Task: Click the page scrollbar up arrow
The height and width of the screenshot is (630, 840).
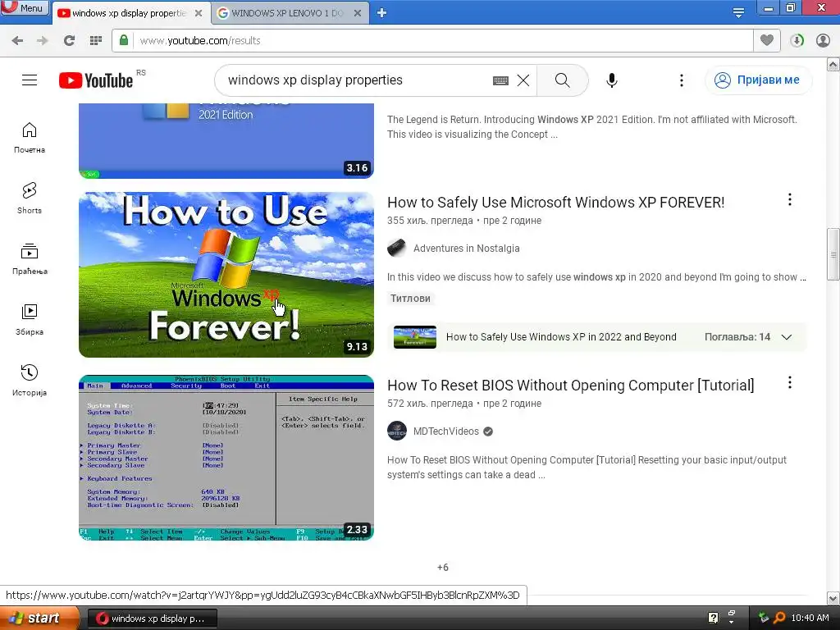Action: coord(833,65)
